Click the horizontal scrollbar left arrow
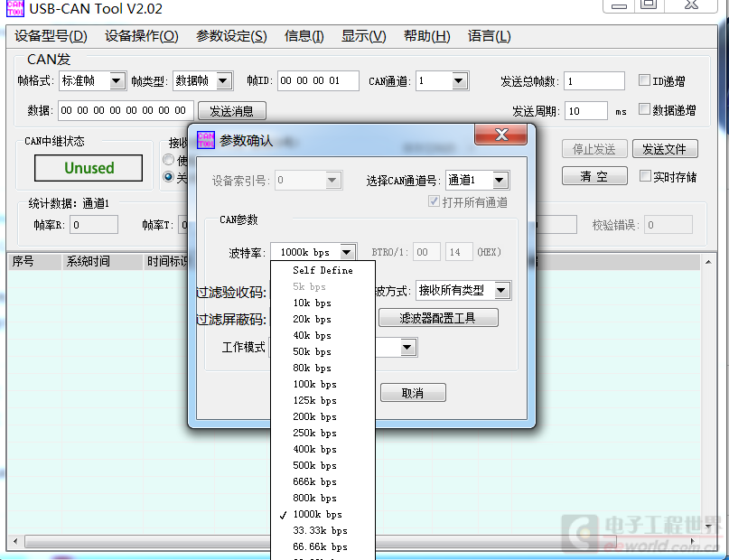This screenshot has height=560, width=729. [15, 541]
